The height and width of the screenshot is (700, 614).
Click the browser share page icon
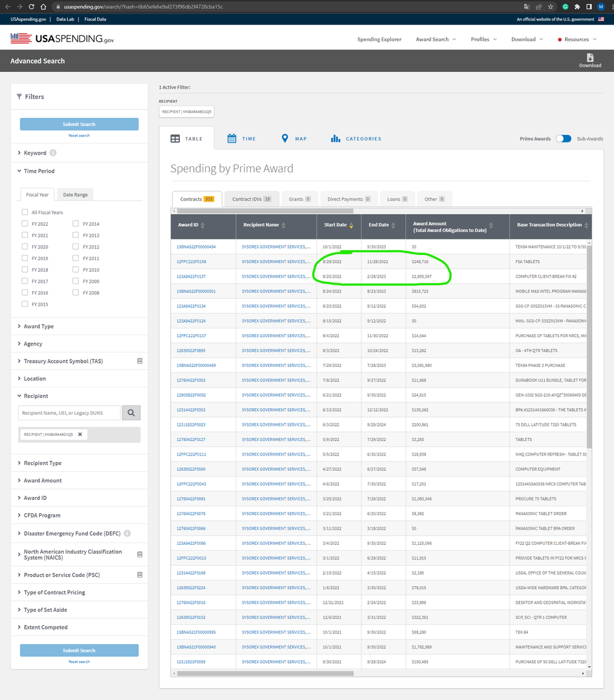tap(539, 7)
